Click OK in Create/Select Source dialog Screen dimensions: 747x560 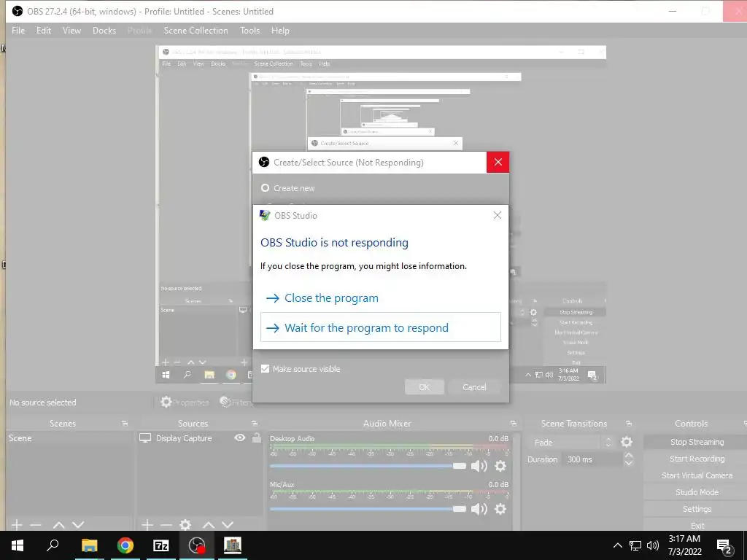click(425, 386)
